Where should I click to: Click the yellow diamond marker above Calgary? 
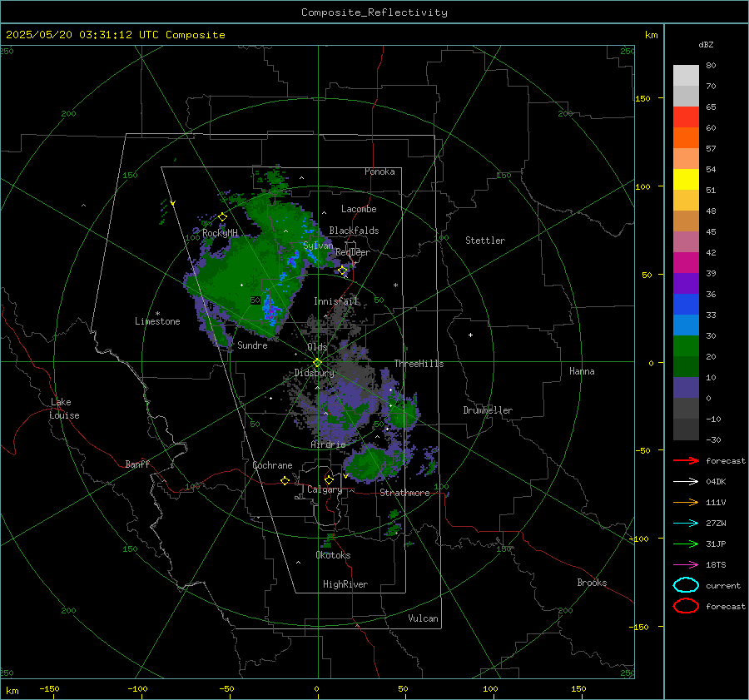pos(329,479)
